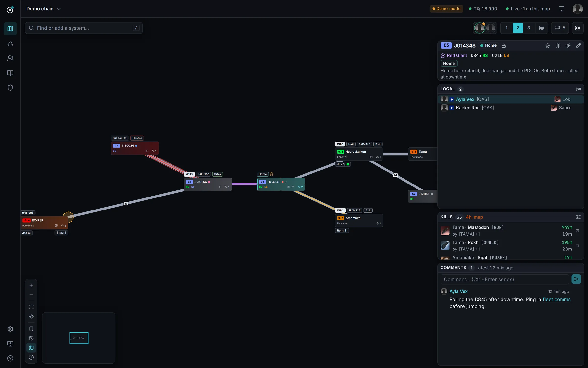
Task: Zoom out of the map
Action: [31, 295]
